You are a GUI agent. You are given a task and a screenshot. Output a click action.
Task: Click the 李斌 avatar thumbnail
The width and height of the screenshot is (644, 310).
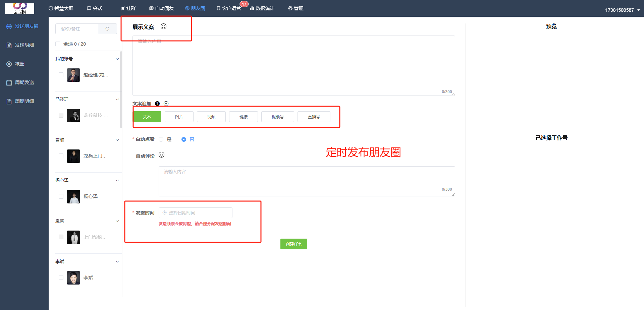click(73, 278)
